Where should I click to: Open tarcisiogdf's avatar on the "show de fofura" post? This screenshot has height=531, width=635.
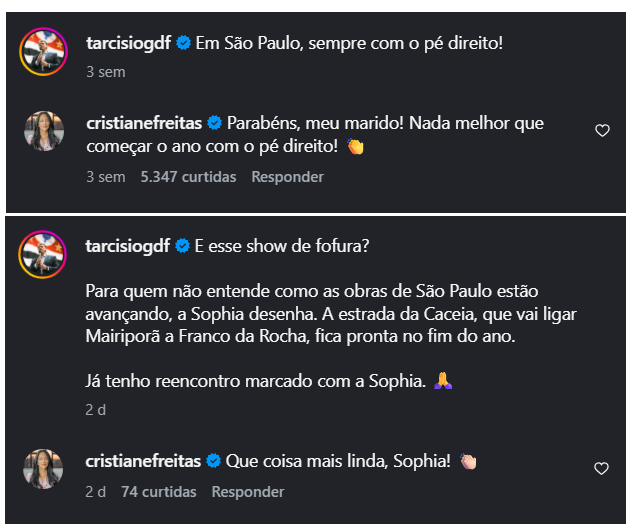click(43, 254)
